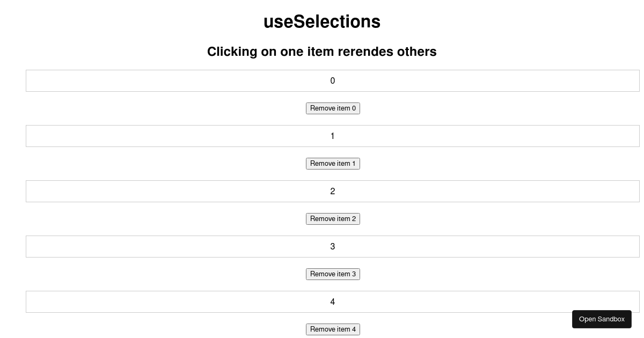Open the sandbox via Open Sandbox button

pos(602,319)
